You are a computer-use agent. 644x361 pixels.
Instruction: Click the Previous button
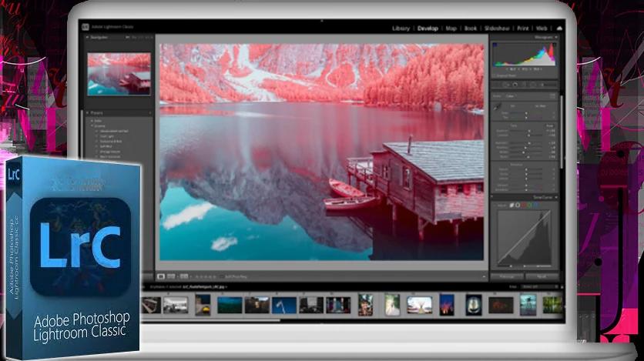[x=507, y=276]
